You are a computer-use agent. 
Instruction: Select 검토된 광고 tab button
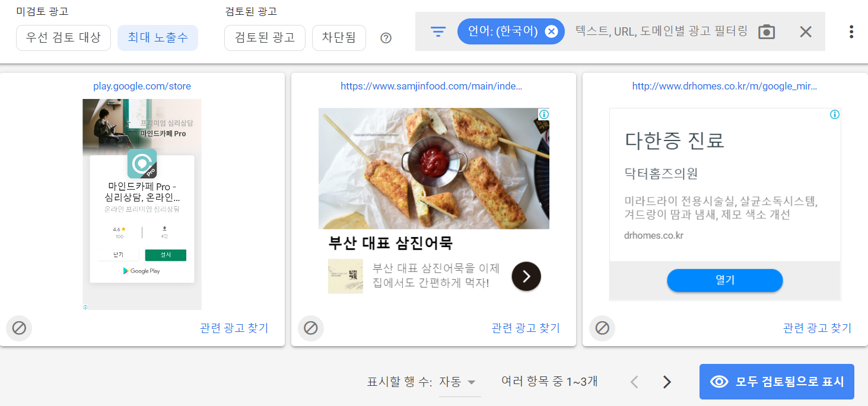point(265,38)
